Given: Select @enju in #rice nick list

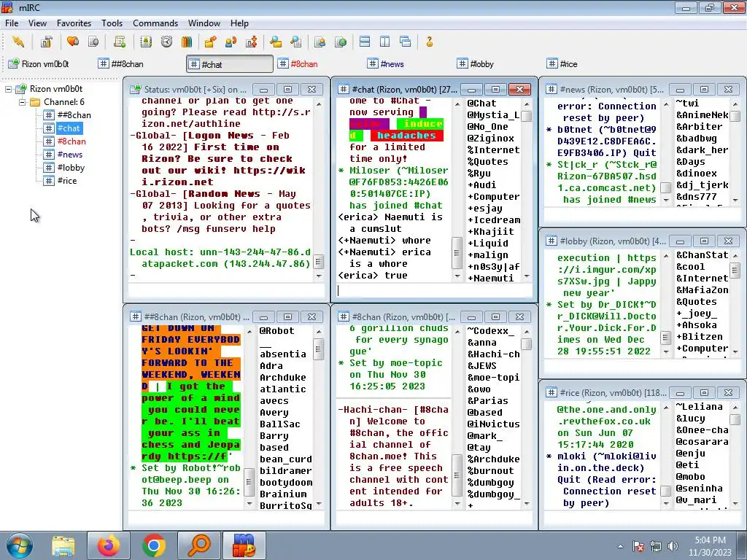Looking at the screenshot, I should click(691, 454).
